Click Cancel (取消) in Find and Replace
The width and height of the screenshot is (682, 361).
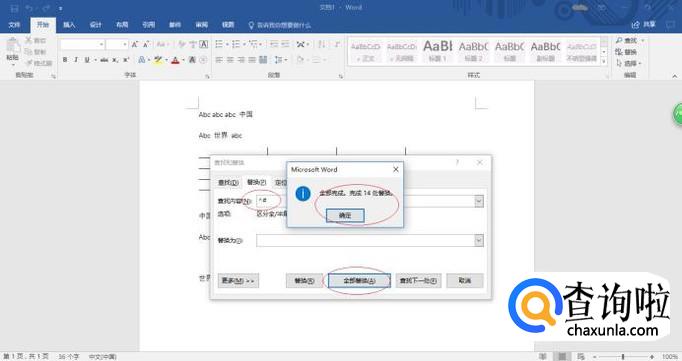(465, 281)
